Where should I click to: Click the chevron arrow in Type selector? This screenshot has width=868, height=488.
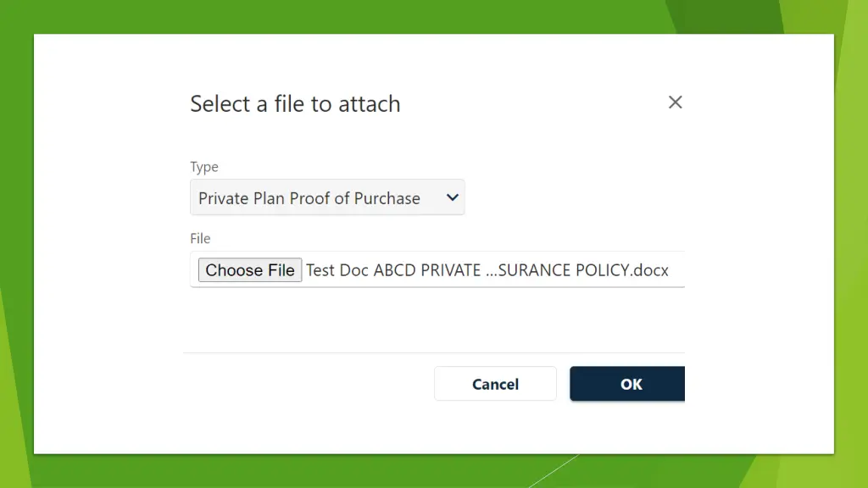[x=453, y=197]
